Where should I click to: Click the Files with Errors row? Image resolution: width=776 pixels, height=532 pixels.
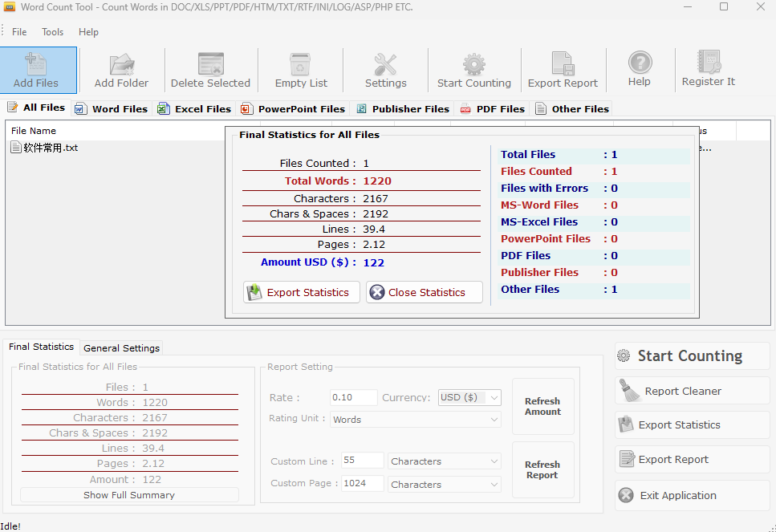coord(594,188)
